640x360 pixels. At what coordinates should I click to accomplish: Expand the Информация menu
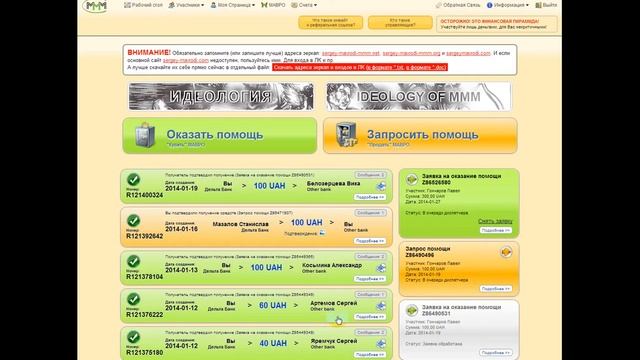point(508,5)
